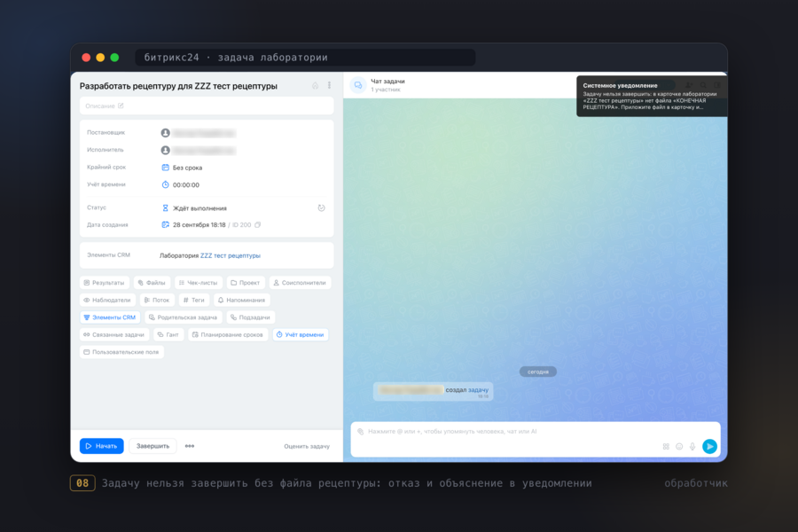Click the stopwatch icon next to 00:00:00
This screenshot has height=532, width=798.
[x=166, y=184]
